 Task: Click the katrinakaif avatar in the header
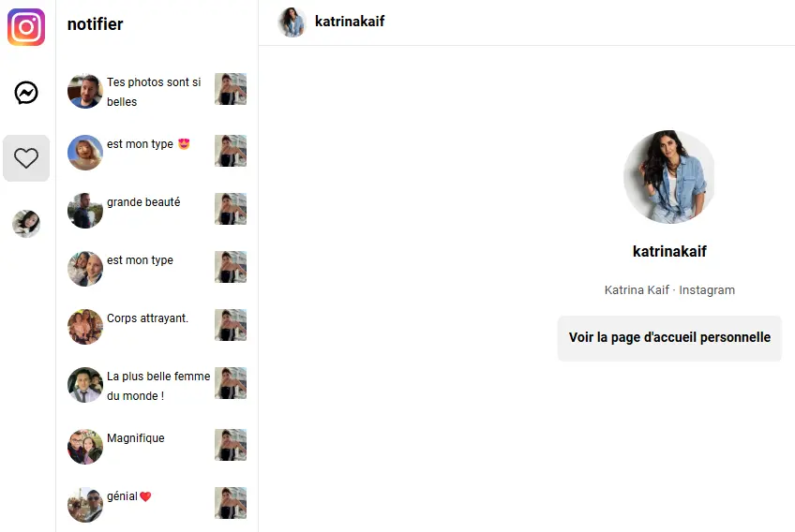(292, 22)
